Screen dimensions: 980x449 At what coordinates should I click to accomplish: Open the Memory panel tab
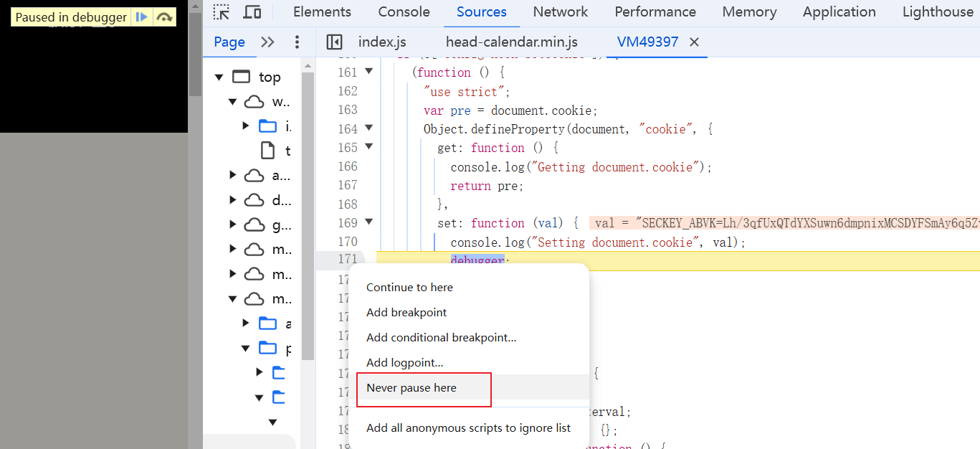749,12
